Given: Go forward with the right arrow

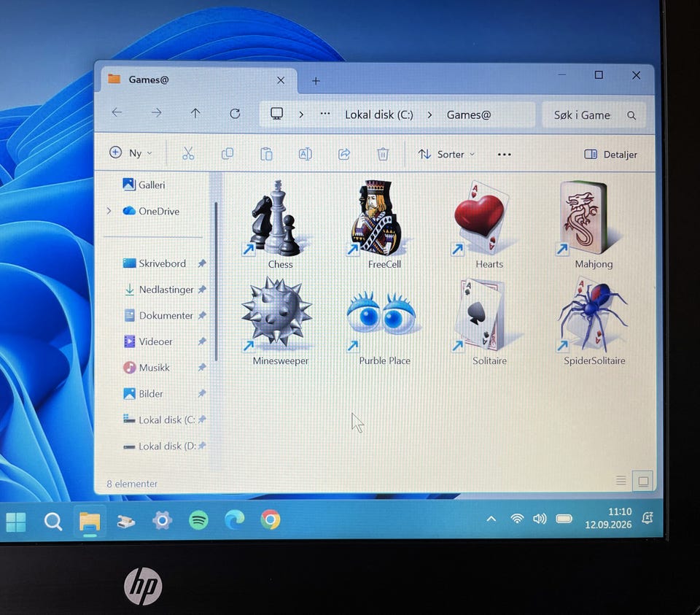Looking at the screenshot, I should (156, 113).
